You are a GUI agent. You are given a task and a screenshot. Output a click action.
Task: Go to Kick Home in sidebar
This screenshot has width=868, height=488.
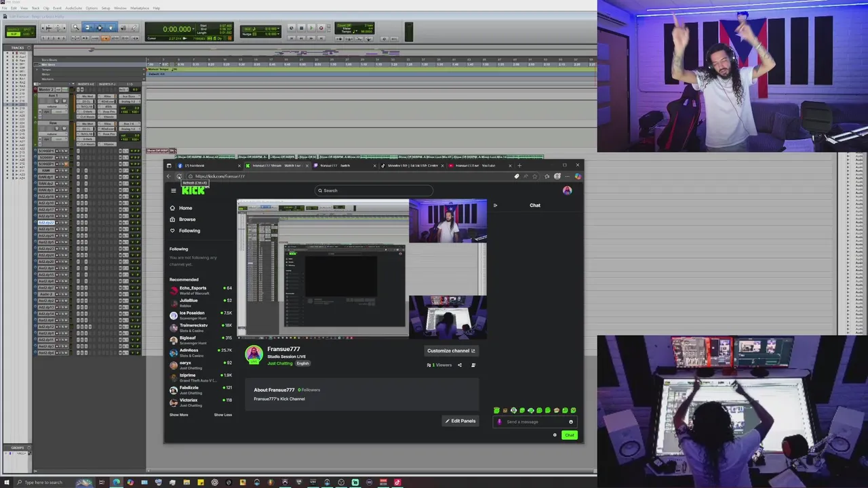(181, 208)
